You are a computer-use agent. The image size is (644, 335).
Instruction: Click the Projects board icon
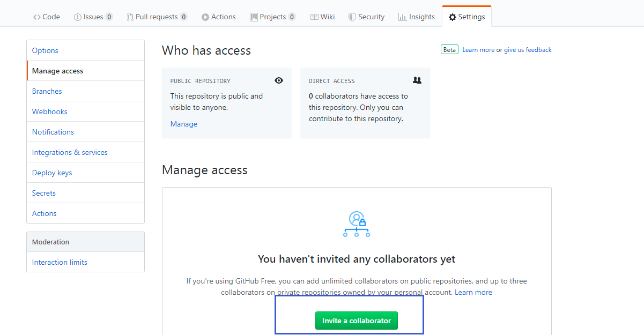[254, 17]
